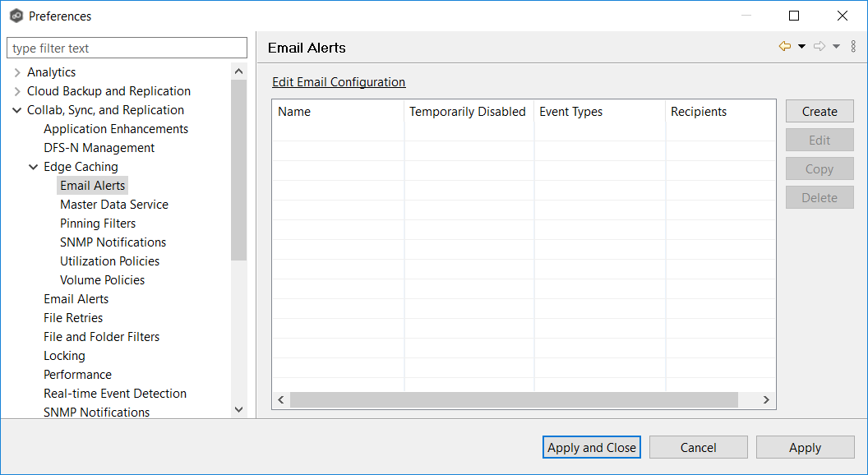Expand Cloud Backup and Replication node
Image resolution: width=868 pixels, height=475 pixels.
point(17,92)
